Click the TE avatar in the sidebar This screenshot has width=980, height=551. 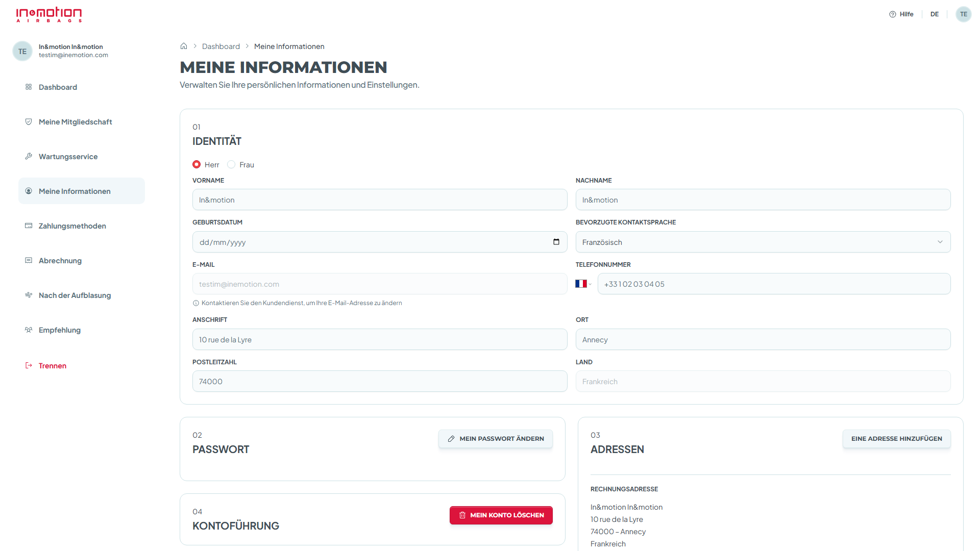click(x=22, y=51)
